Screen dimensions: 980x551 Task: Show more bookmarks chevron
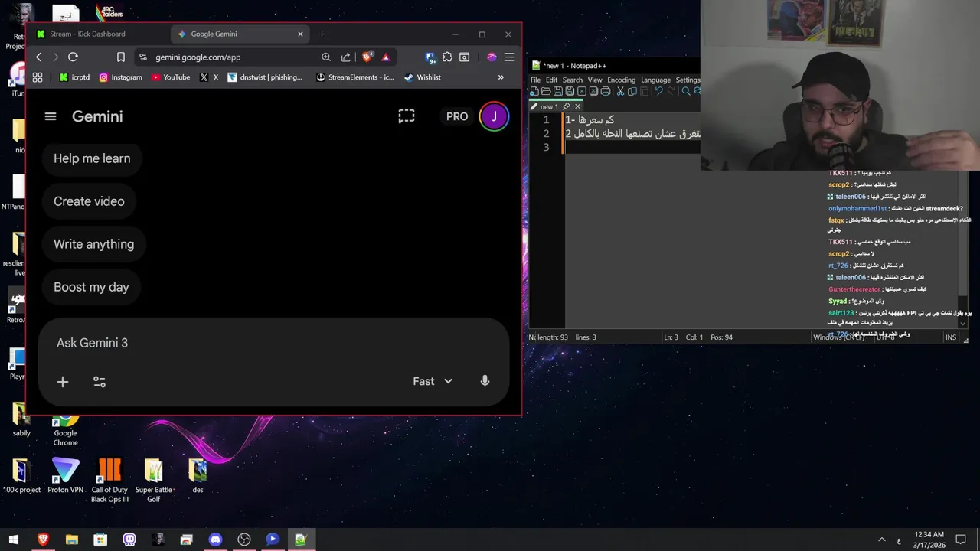(501, 77)
